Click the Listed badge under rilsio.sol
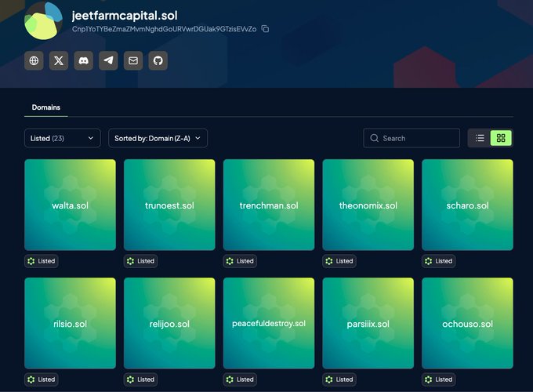Image resolution: width=533 pixels, height=392 pixels. tap(42, 379)
